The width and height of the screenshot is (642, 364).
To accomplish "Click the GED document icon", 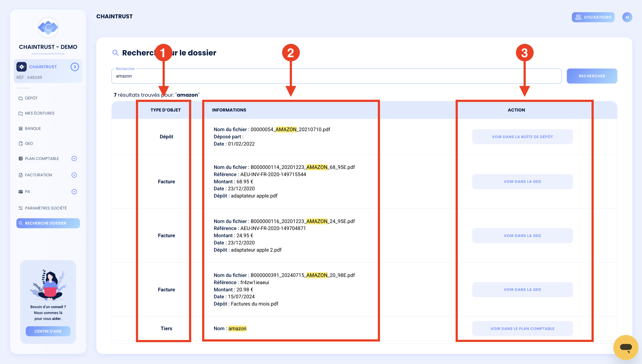I will coord(21,144).
